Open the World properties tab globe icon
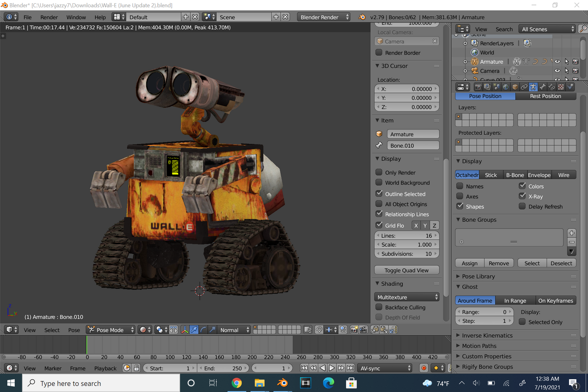588x392 pixels. click(x=506, y=86)
